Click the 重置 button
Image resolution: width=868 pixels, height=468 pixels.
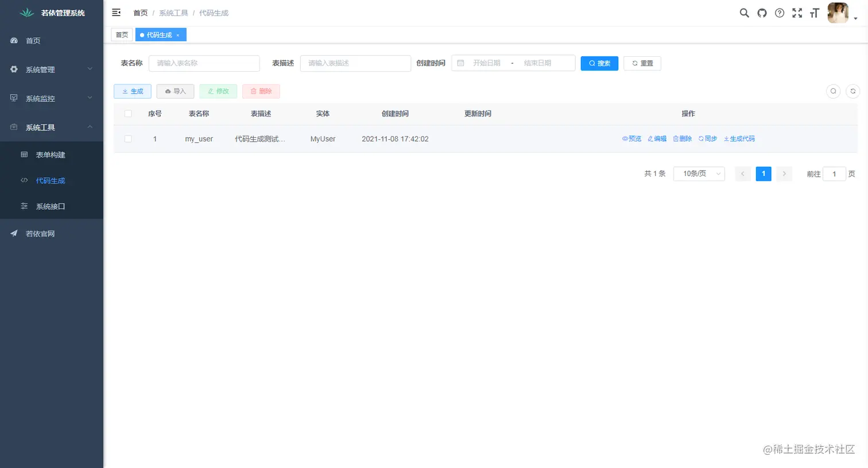[x=642, y=63]
